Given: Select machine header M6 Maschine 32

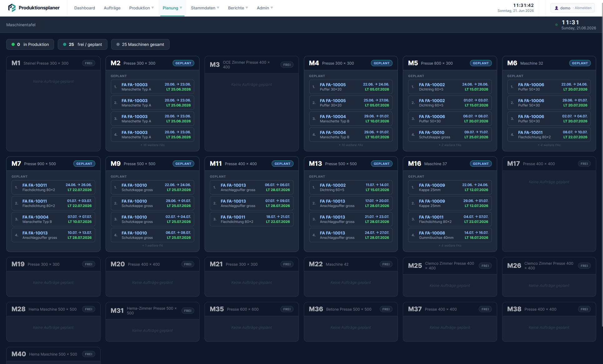Looking at the screenshot, I should [x=549, y=63].
